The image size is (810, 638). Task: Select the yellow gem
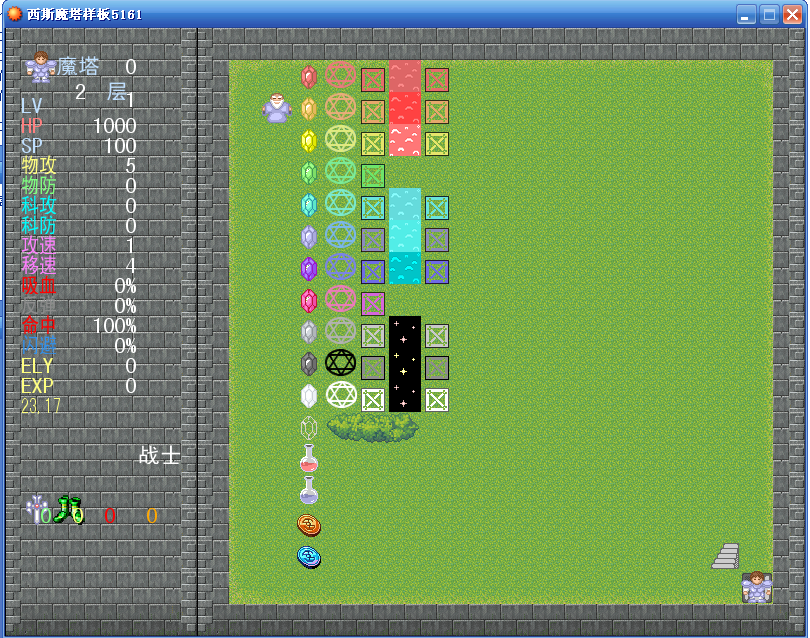(309, 141)
